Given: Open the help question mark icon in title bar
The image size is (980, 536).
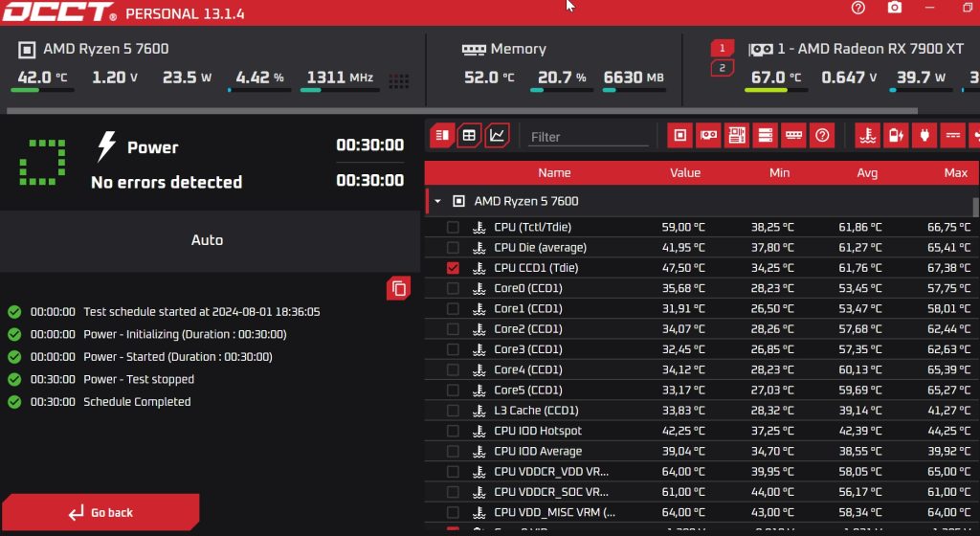Looking at the screenshot, I should [x=858, y=8].
